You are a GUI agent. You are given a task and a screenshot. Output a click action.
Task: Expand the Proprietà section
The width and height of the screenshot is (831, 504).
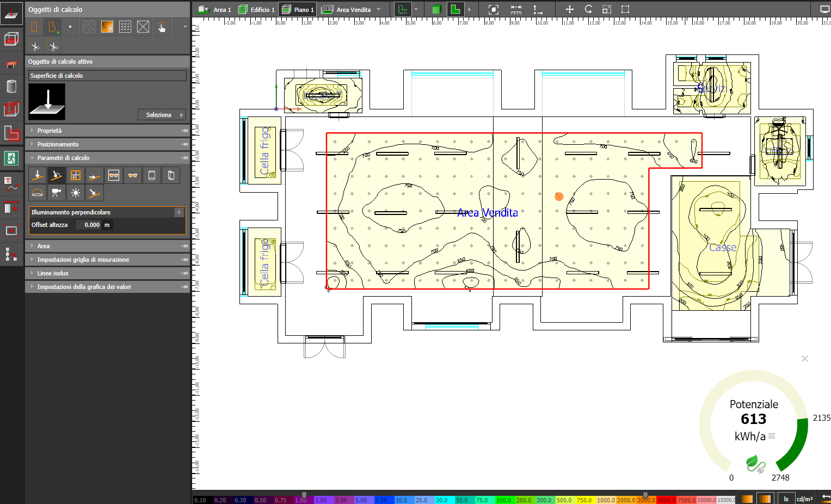tap(50, 131)
